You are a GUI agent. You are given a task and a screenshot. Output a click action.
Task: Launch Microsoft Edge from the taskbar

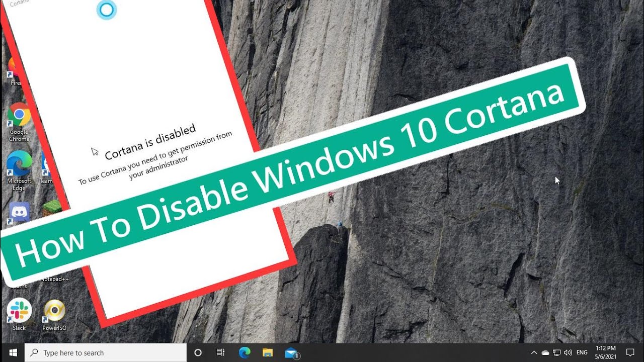coord(245,353)
